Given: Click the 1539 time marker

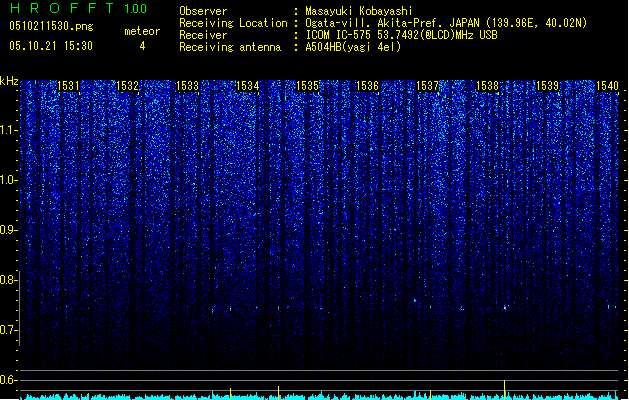Looking at the screenshot, I should point(548,86).
